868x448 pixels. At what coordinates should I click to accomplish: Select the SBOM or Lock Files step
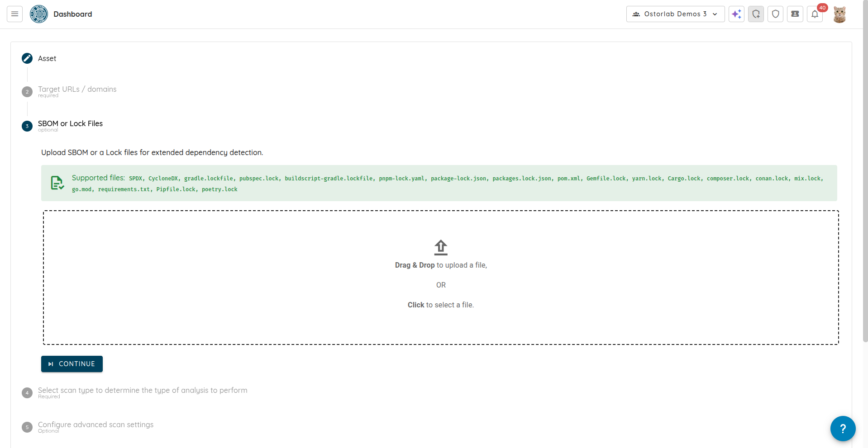coord(70,124)
